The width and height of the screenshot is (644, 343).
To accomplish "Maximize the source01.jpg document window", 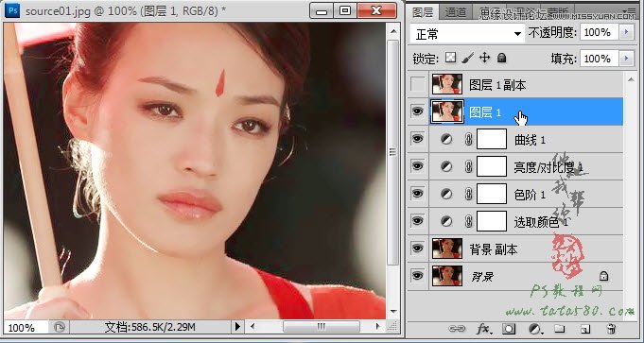I will click(x=345, y=10).
